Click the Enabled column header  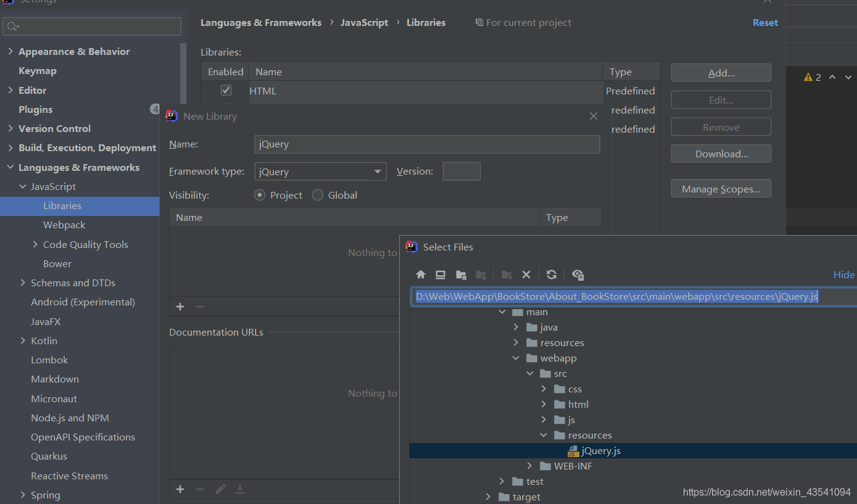[x=225, y=72]
